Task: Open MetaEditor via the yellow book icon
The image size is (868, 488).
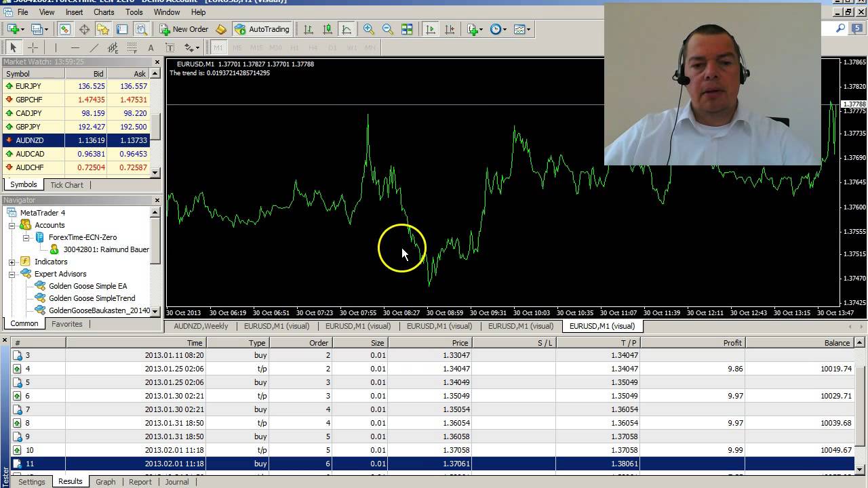Action: point(220,29)
